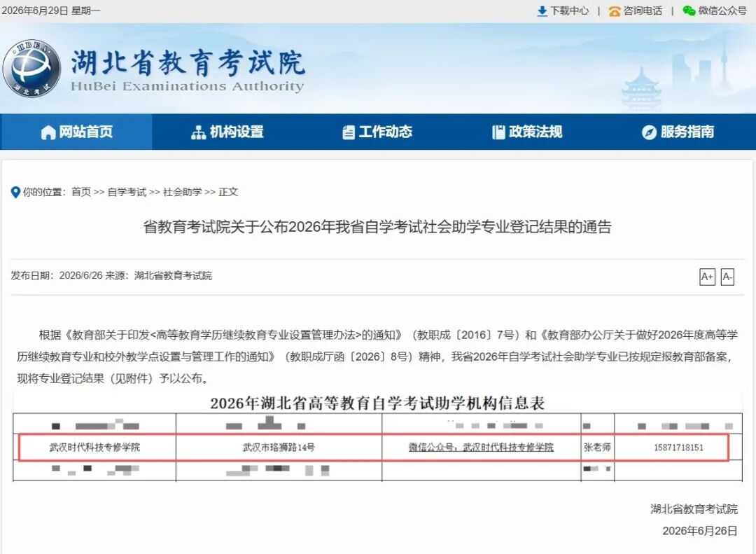Go to 网站首页 navigation tab

76,132
